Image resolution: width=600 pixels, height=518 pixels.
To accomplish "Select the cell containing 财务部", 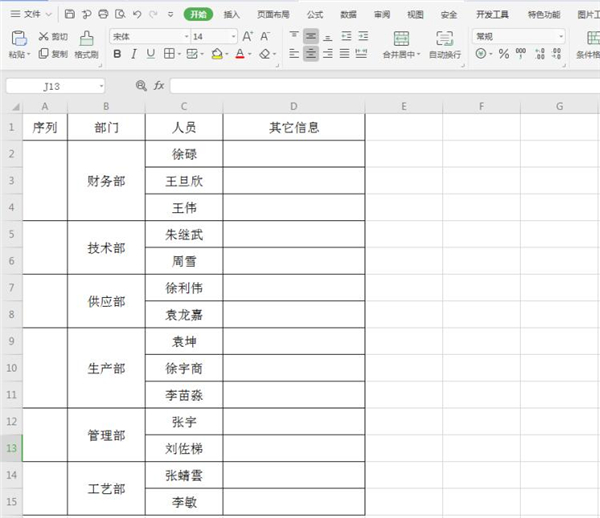I will click(106, 181).
